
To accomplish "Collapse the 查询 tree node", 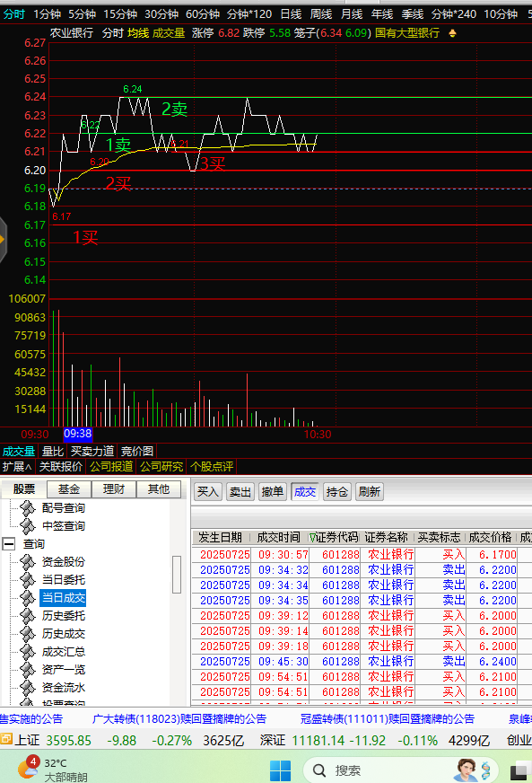I will (9, 544).
